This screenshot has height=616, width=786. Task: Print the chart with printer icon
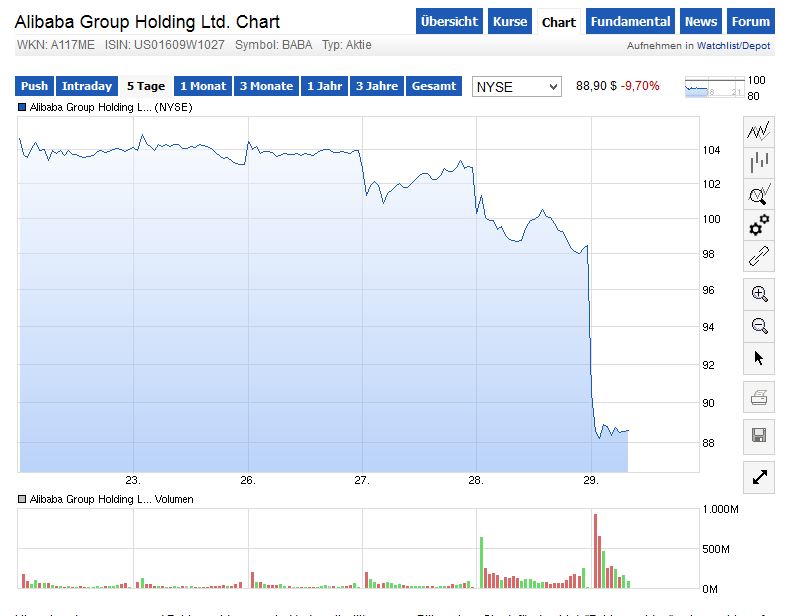(759, 398)
